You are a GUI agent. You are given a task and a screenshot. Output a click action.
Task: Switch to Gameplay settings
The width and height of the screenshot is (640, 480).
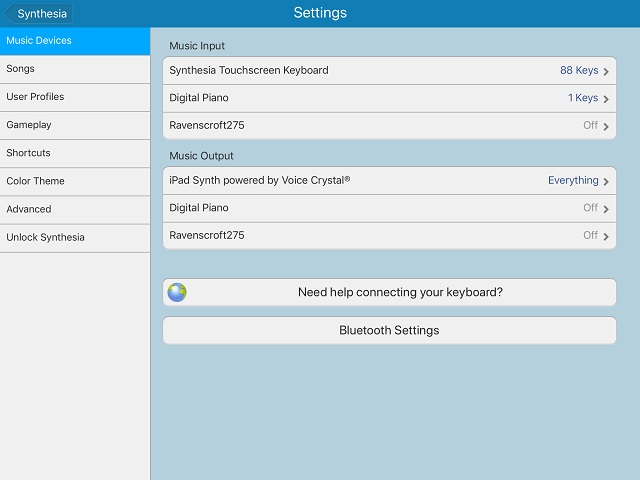75,125
